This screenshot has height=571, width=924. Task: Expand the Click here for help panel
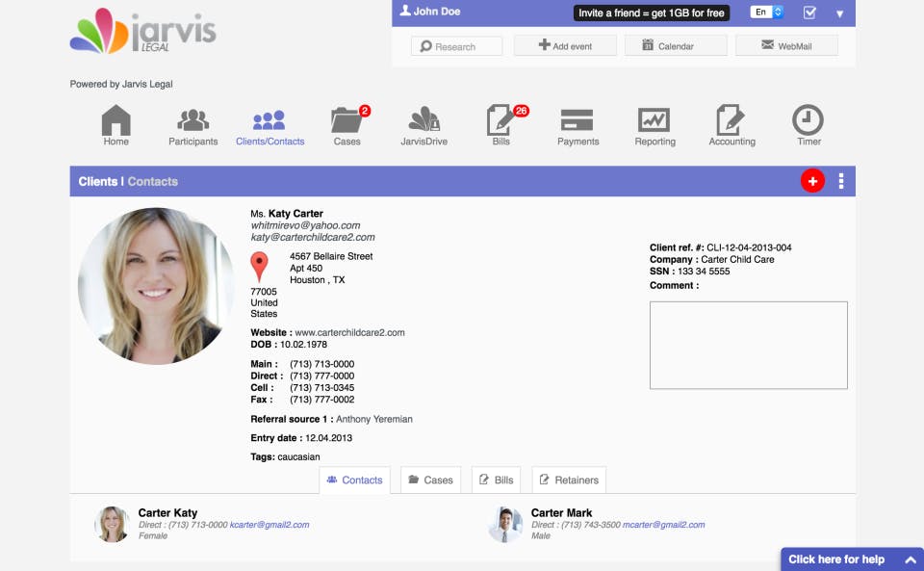pos(852,559)
